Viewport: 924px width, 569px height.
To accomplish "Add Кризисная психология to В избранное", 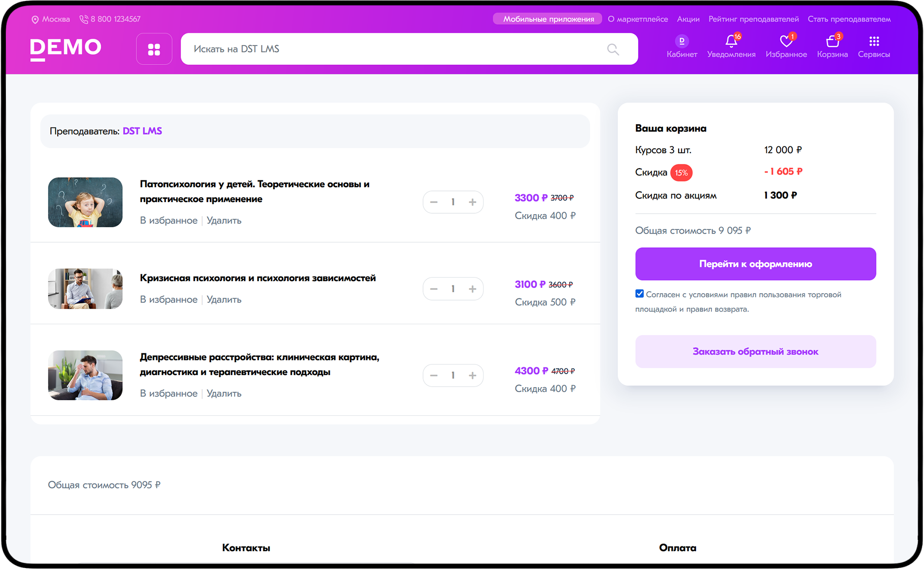I will (169, 300).
